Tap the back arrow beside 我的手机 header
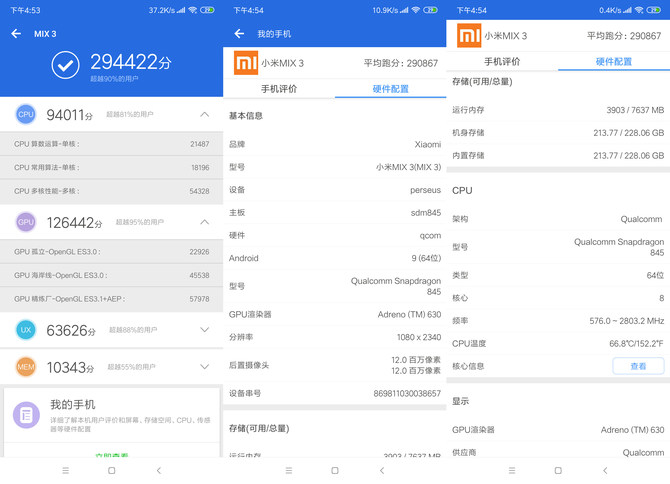This screenshot has width=670, height=484. click(239, 34)
